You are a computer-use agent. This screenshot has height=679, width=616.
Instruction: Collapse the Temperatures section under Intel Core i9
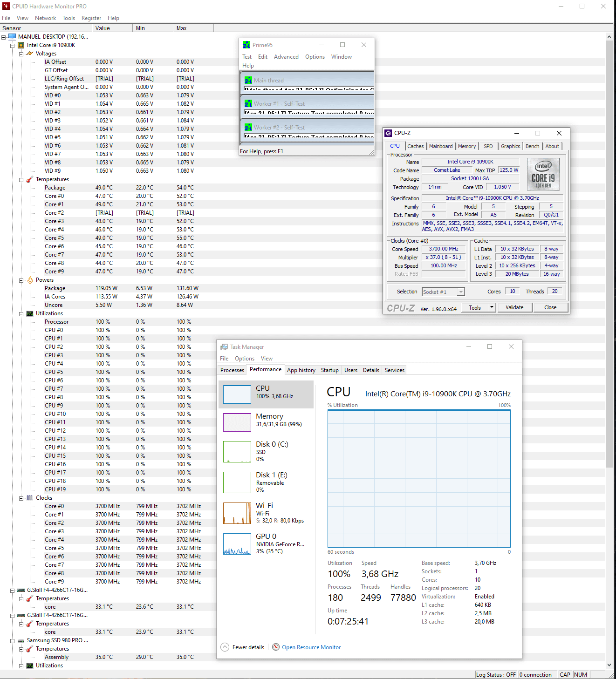tap(21, 180)
